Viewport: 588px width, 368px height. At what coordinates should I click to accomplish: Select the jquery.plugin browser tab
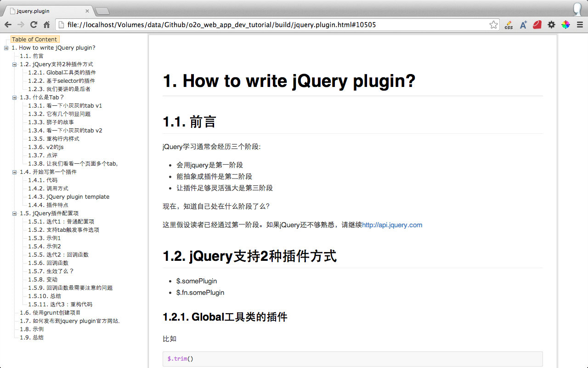pos(48,11)
